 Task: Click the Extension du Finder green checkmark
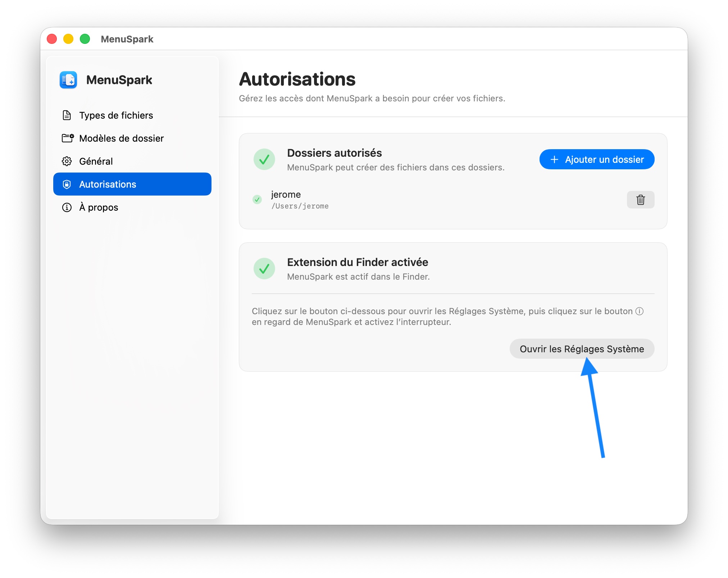point(264,269)
